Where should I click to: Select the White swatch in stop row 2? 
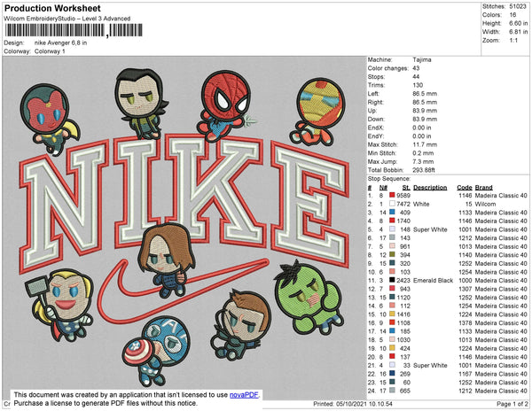392,204
